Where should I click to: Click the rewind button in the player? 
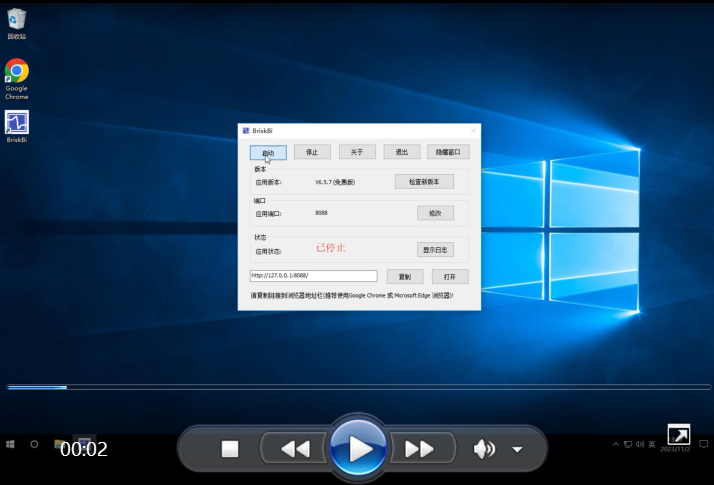click(x=295, y=449)
